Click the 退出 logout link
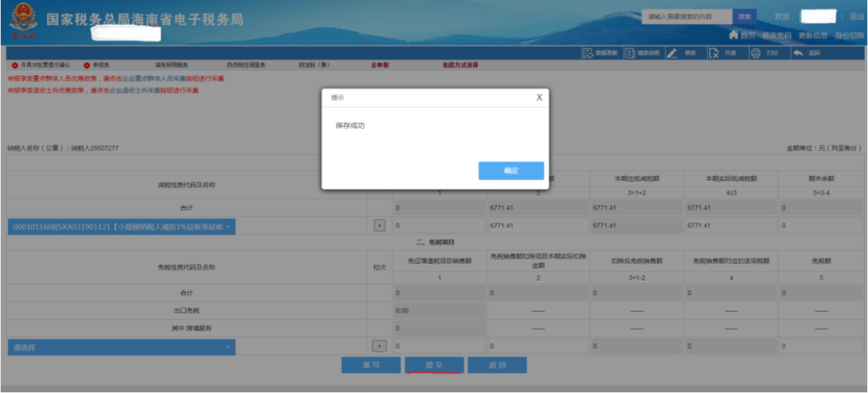Image resolution: width=868 pixels, height=393 pixels. pos(857,16)
